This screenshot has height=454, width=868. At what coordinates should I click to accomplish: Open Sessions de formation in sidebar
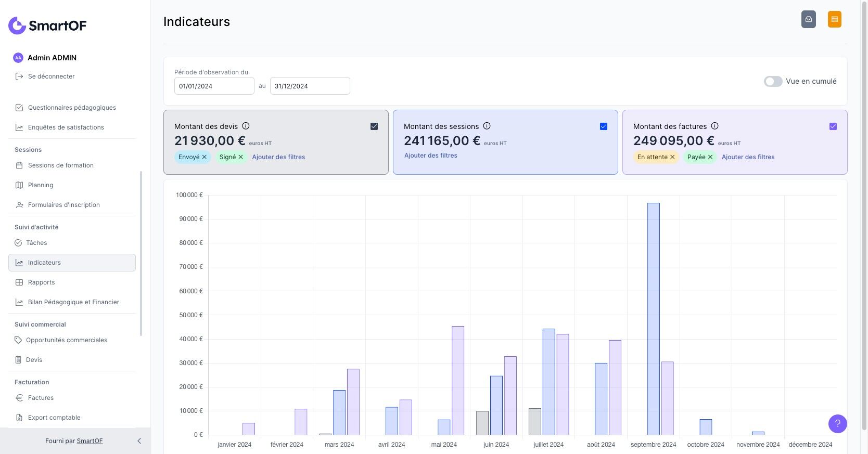tap(60, 165)
